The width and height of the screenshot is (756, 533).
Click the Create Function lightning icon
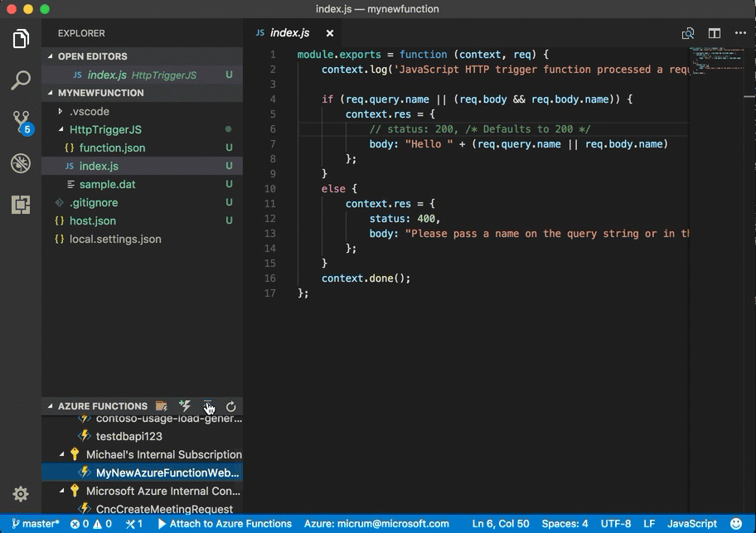coord(185,406)
